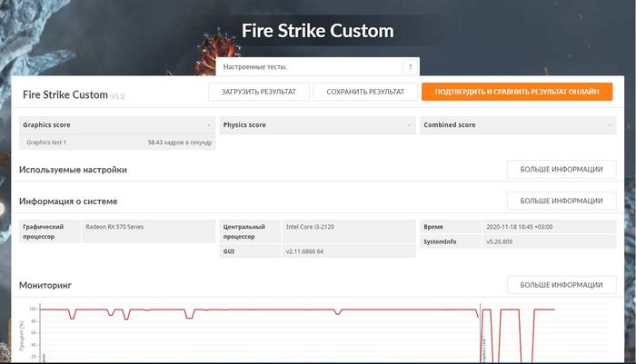636x364 pixels.
Task: Click the Radeon RX 570 Series value
Action: pyautogui.click(x=114, y=227)
